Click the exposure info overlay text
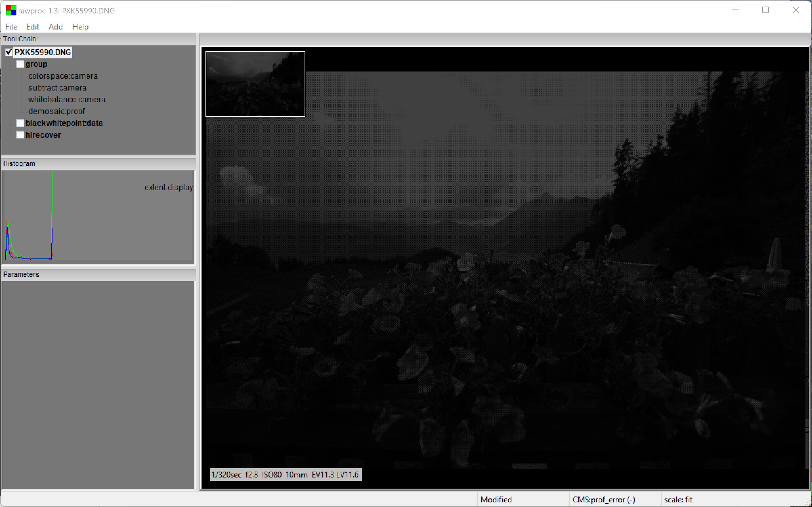The image size is (812, 507). [285, 475]
